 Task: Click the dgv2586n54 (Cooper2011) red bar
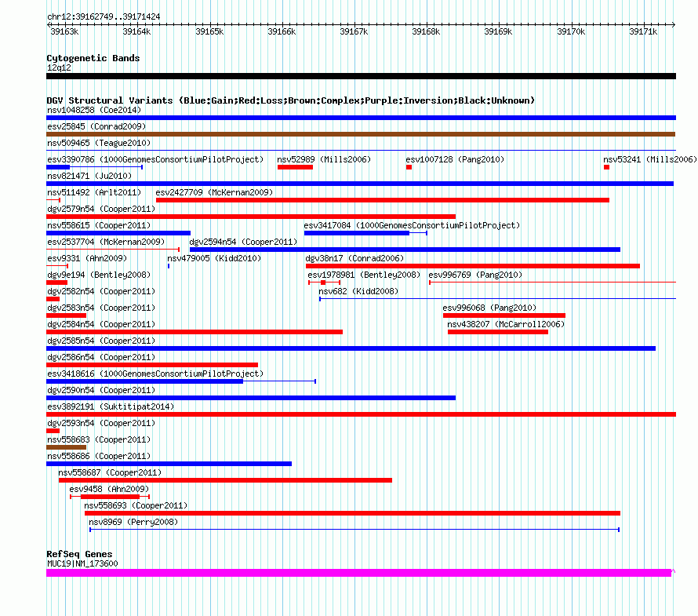pyautogui.click(x=152, y=365)
